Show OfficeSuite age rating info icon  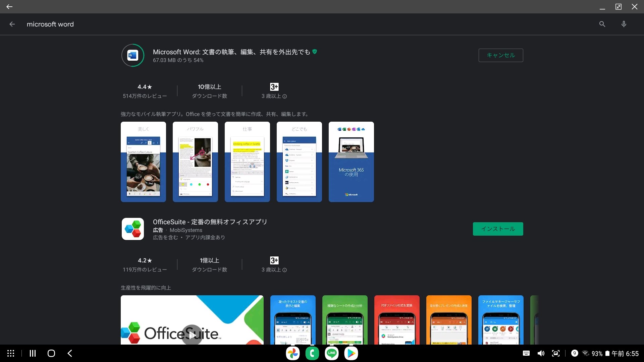[x=285, y=270]
